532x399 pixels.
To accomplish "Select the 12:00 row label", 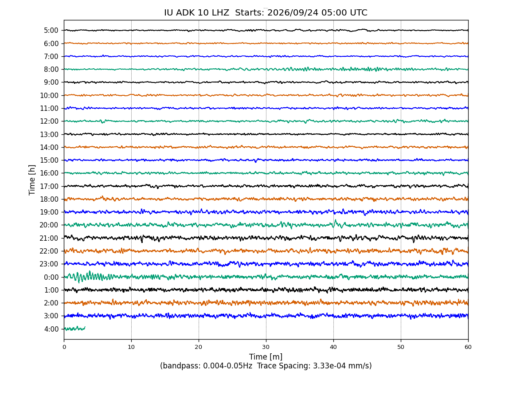I will click(x=49, y=121).
